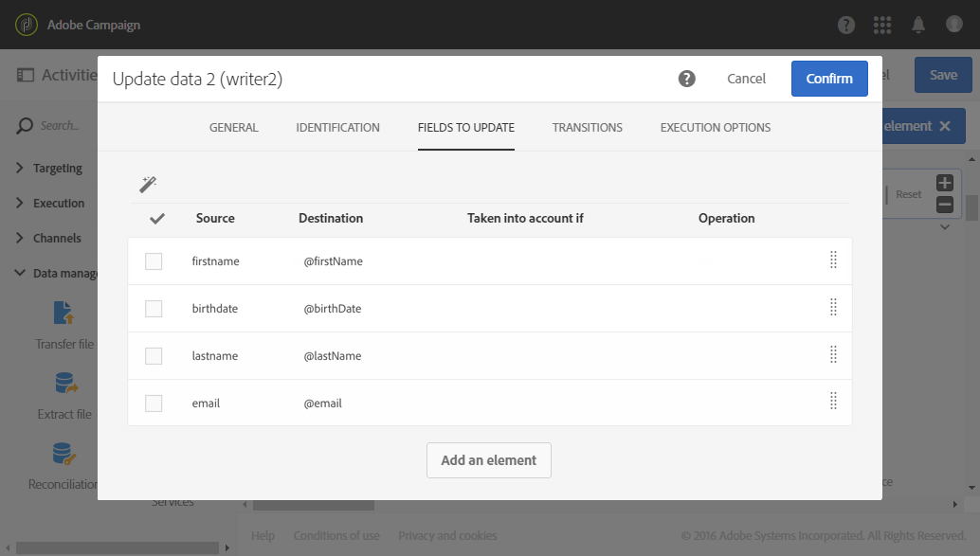Open the apps grid icon in top bar
Screen dimensions: 980x556
[x=882, y=25]
